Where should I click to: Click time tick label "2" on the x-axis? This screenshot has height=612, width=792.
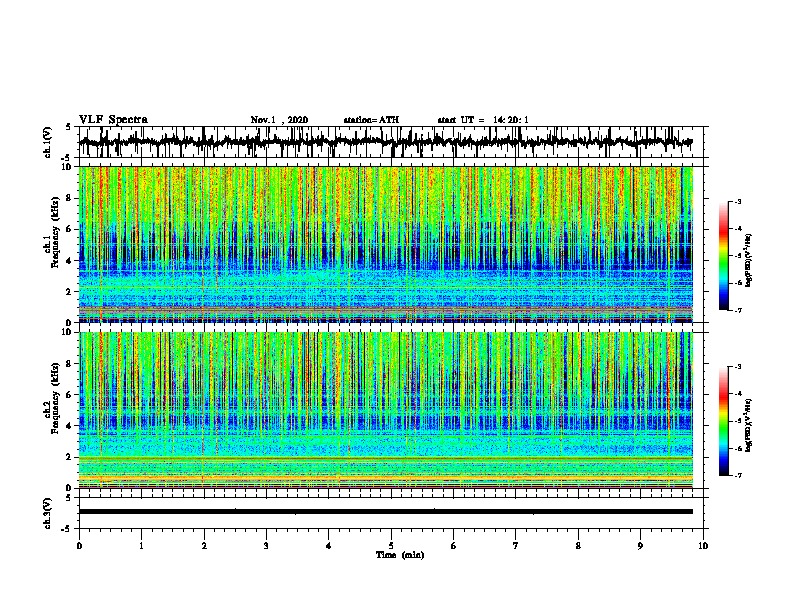204,546
